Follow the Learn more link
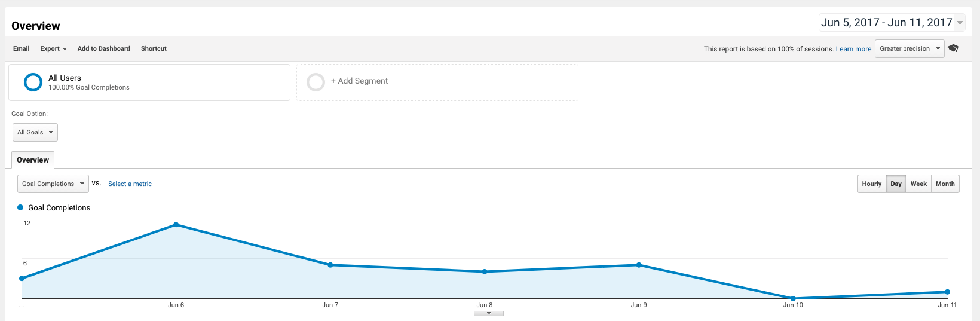This screenshot has height=321, width=980. pyautogui.click(x=853, y=49)
